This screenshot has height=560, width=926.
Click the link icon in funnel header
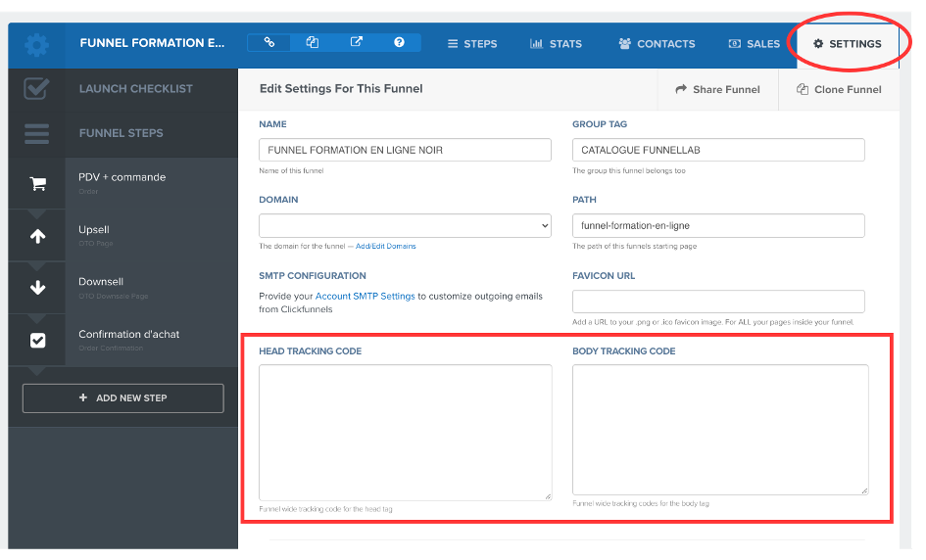pos(269,42)
